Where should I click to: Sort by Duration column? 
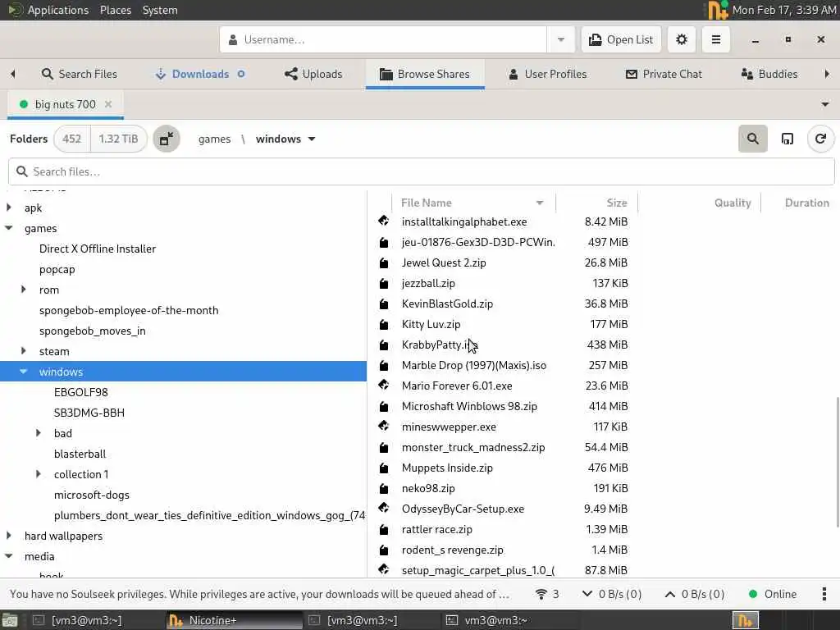coord(800,203)
